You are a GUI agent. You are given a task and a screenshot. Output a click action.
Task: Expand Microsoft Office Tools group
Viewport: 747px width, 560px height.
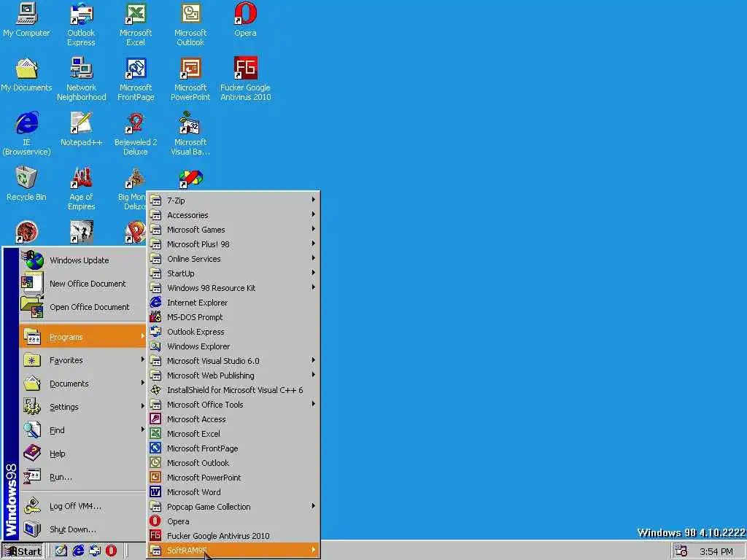pyautogui.click(x=233, y=405)
